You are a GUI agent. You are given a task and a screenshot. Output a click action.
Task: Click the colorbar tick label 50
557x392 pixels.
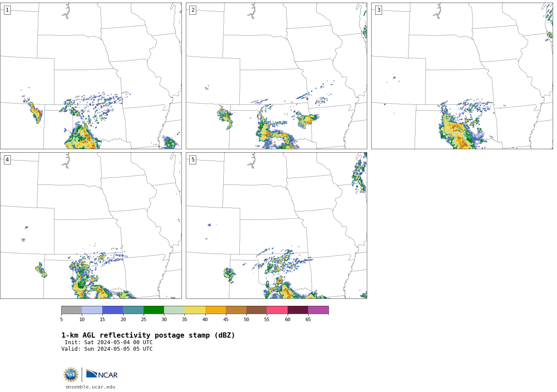click(246, 320)
